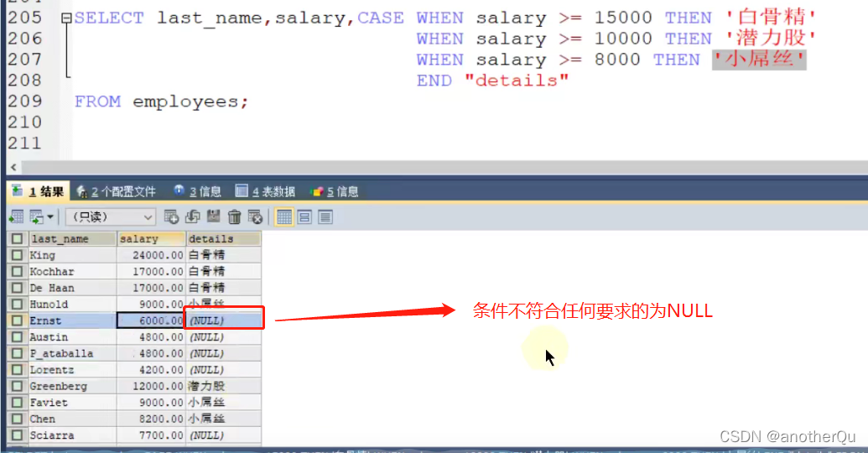The width and height of the screenshot is (868, 453).
Task: Click the 'Sciarra' last_name cell
Action: click(72, 435)
